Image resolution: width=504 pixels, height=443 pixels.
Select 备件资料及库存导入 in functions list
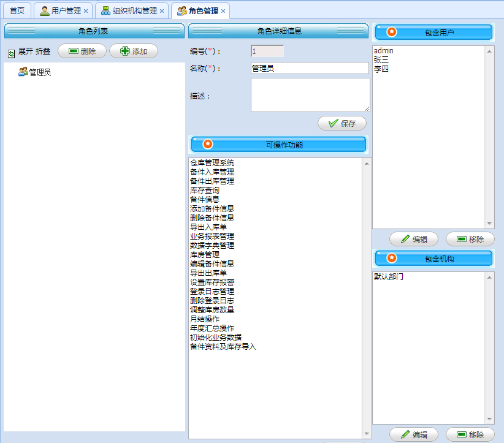pyautogui.click(x=223, y=347)
